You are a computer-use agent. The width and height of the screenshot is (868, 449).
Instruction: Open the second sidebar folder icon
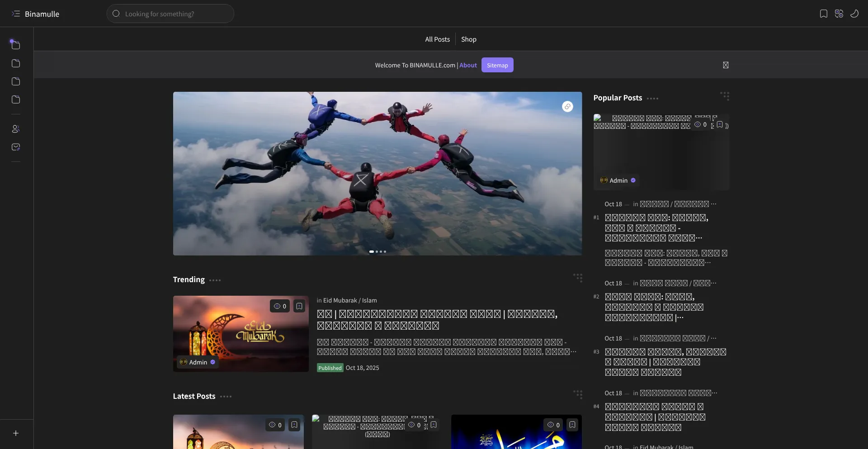16,63
